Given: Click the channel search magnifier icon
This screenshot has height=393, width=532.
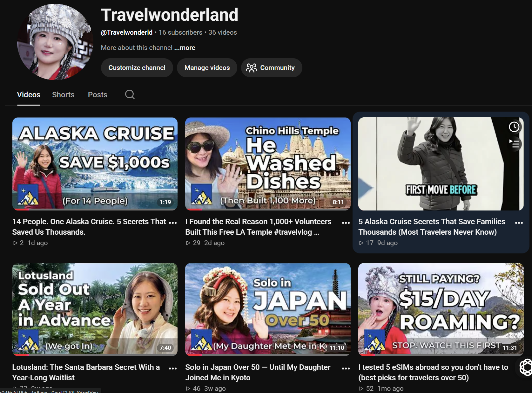Looking at the screenshot, I should 130,94.
